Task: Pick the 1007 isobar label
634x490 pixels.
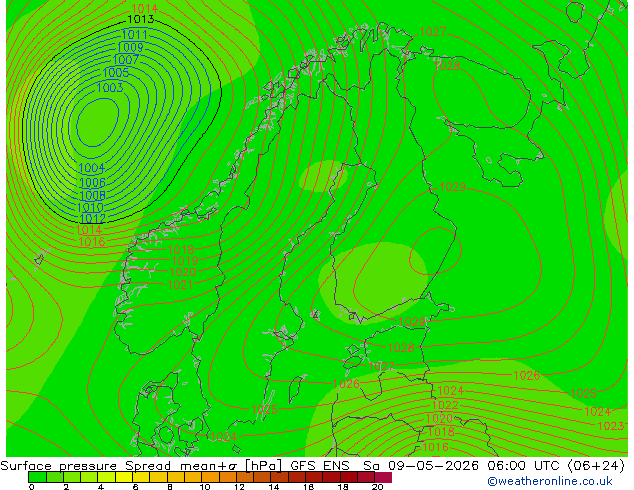Action: click(x=126, y=60)
